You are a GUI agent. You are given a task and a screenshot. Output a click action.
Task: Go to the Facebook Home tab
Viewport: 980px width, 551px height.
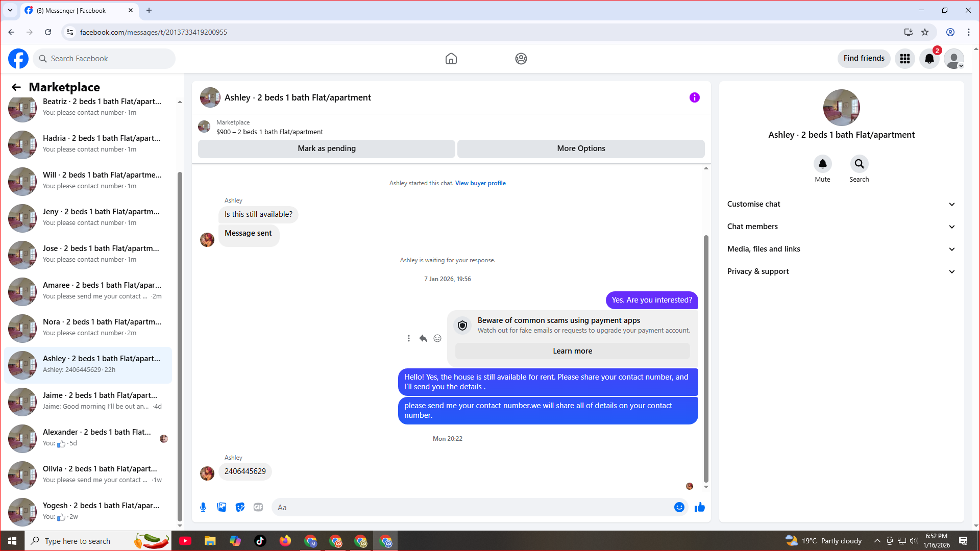451,59
